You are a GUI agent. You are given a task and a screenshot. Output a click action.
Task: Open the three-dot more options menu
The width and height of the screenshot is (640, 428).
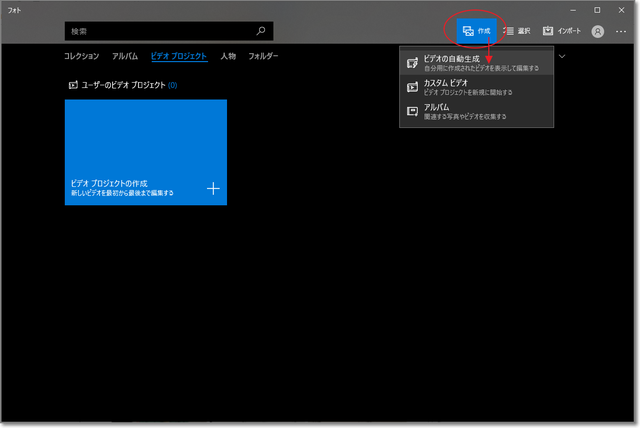click(x=621, y=31)
